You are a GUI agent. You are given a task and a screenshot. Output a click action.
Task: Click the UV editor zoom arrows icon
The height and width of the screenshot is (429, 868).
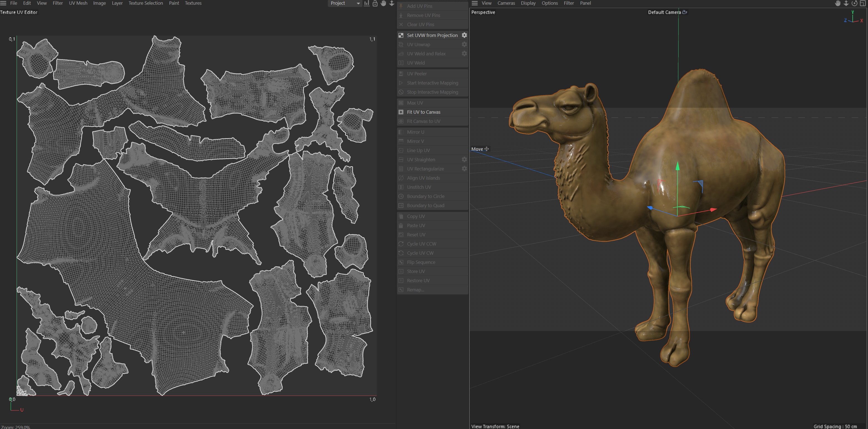click(392, 3)
